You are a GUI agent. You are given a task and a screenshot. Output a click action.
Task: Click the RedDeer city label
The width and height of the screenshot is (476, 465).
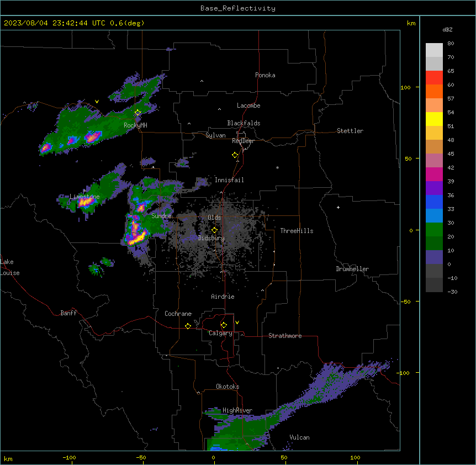coord(243,141)
